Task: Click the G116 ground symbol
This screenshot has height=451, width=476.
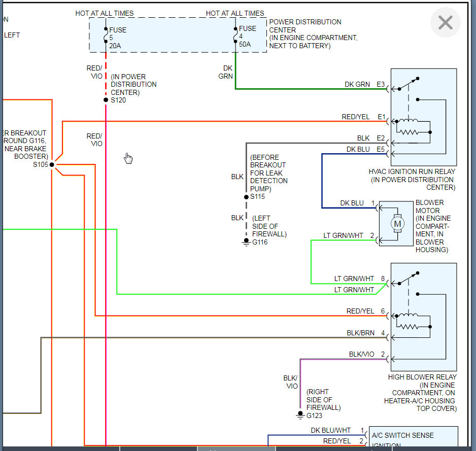Action: (x=246, y=242)
